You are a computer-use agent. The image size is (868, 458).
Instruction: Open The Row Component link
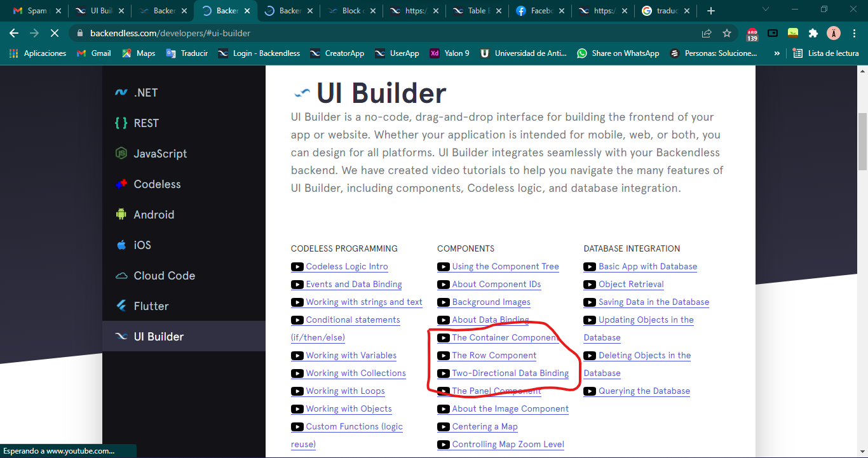[494, 356]
